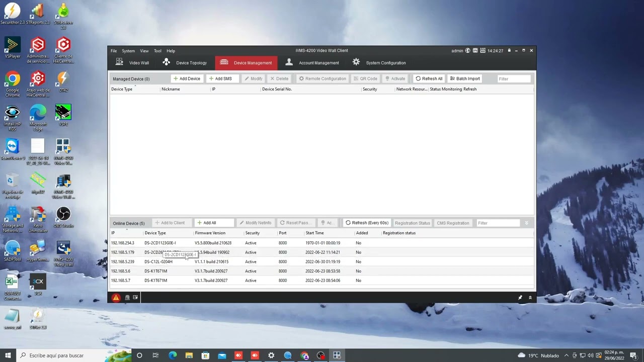Expand the bottom alarm panel arrows
644x362 pixels.
(530, 298)
